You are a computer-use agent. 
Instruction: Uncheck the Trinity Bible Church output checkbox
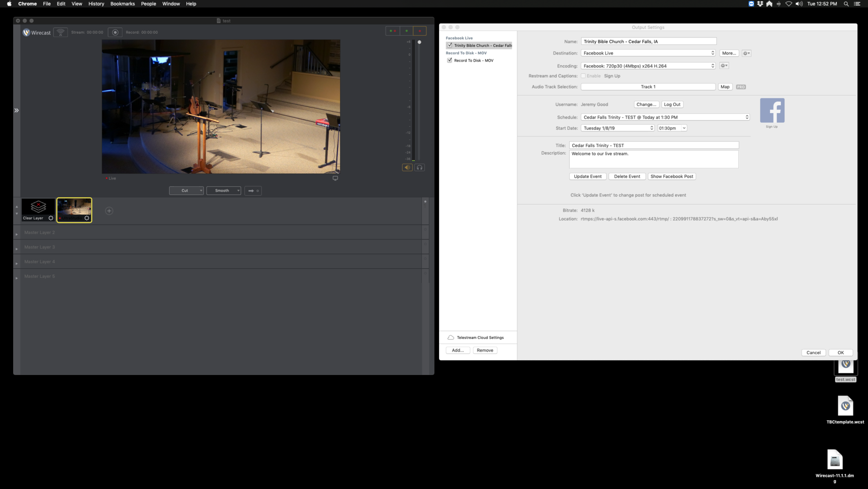tap(450, 45)
